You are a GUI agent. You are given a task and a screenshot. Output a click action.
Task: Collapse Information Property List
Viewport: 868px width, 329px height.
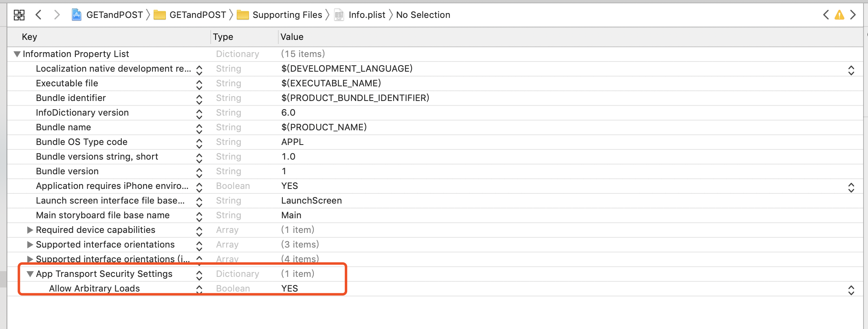(x=17, y=54)
